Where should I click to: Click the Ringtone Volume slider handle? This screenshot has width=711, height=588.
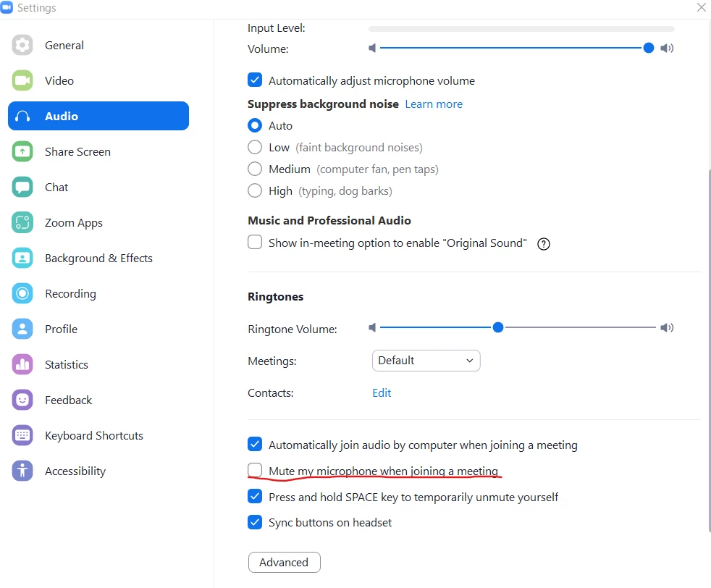click(x=498, y=327)
